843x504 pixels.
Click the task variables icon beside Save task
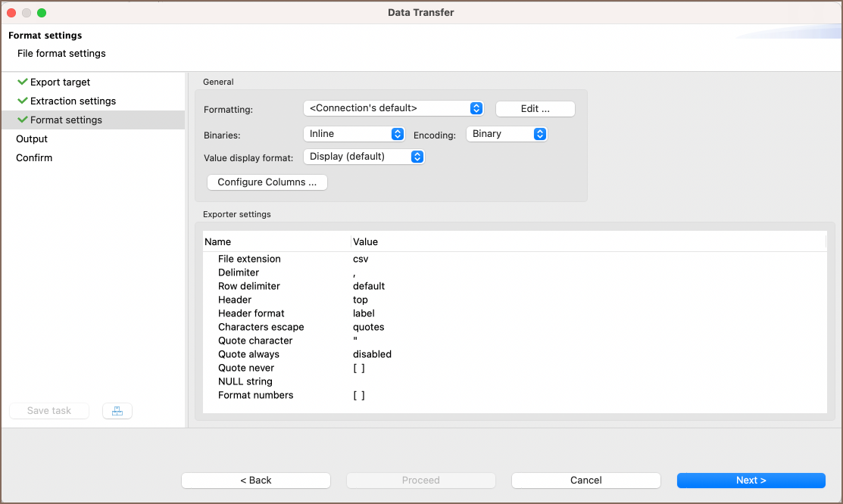pos(117,411)
